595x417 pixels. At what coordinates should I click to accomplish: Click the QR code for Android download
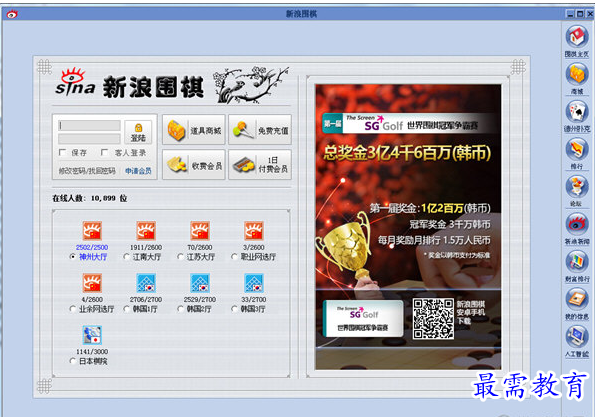click(433, 319)
